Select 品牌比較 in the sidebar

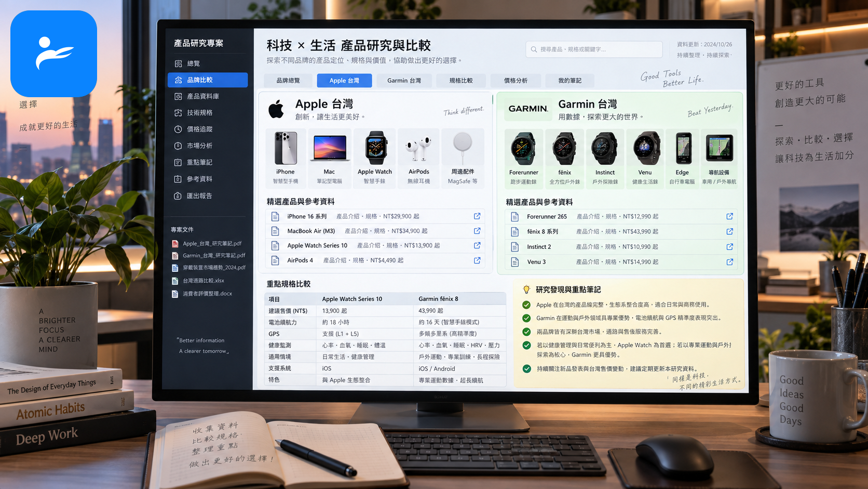(x=207, y=80)
